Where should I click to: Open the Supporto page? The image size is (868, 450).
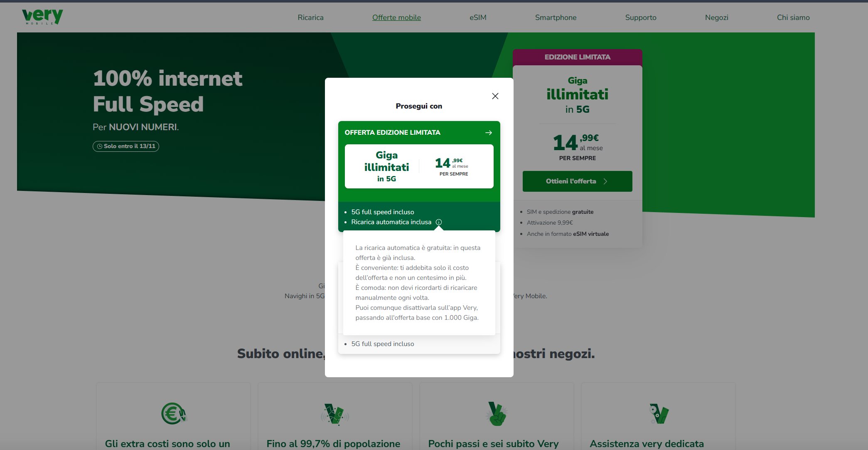coord(641,17)
